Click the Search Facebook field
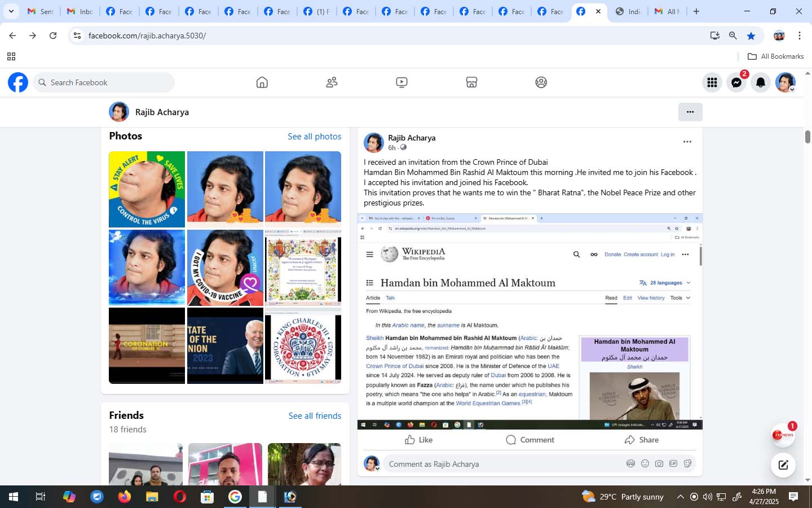This screenshot has width=812, height=508. click(x=104, y=82)
